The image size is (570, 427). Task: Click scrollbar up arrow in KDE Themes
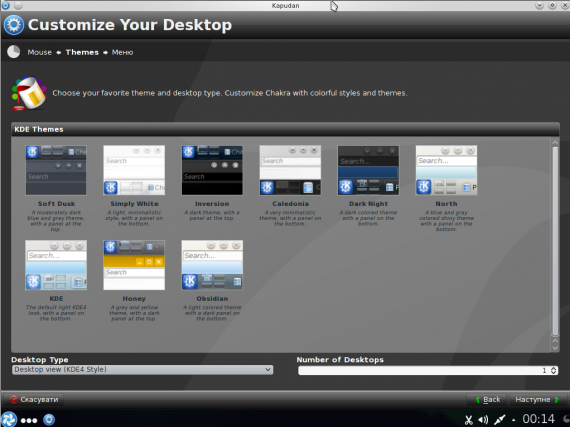click(x=555, y=143)
